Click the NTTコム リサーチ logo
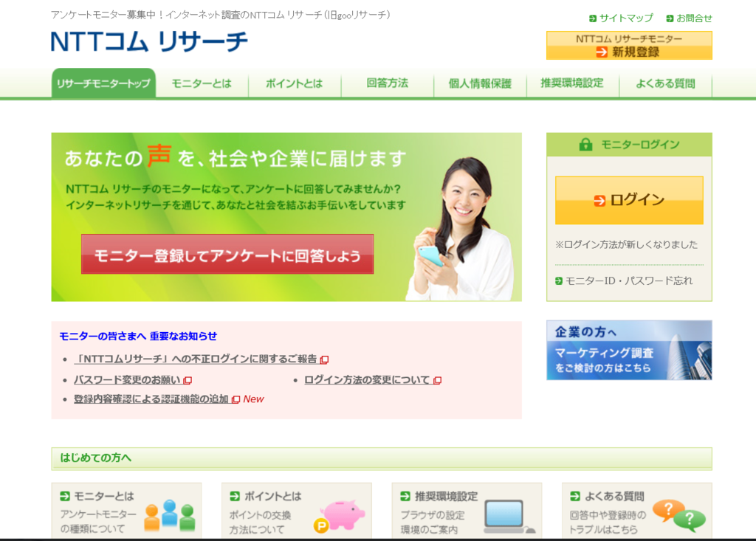The width and height of the screenshot is (756, 541). [x=149, y=41]
